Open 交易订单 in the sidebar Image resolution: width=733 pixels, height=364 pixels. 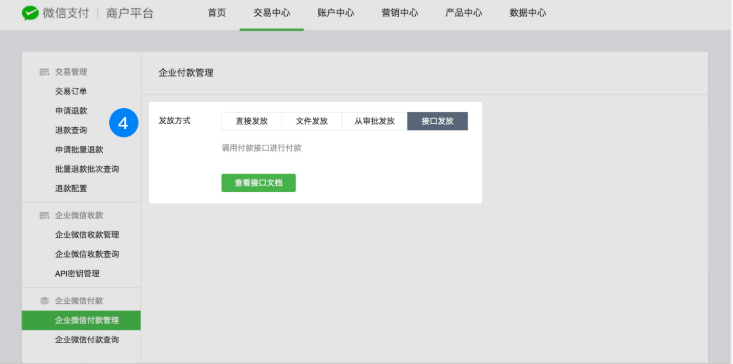[x=71, y=91]
